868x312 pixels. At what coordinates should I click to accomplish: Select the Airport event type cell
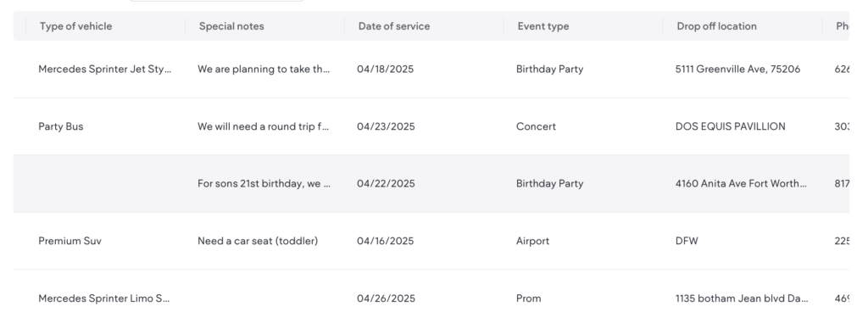[533, 241]
